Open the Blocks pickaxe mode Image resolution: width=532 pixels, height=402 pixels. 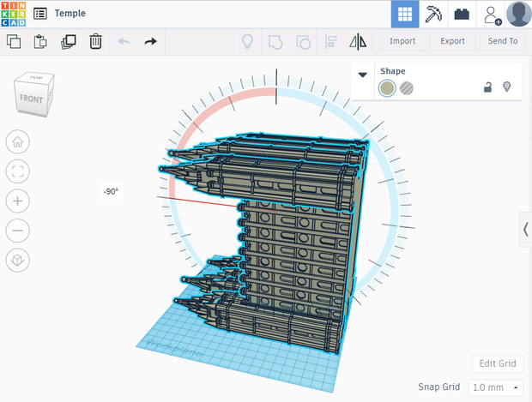point(433,15)
